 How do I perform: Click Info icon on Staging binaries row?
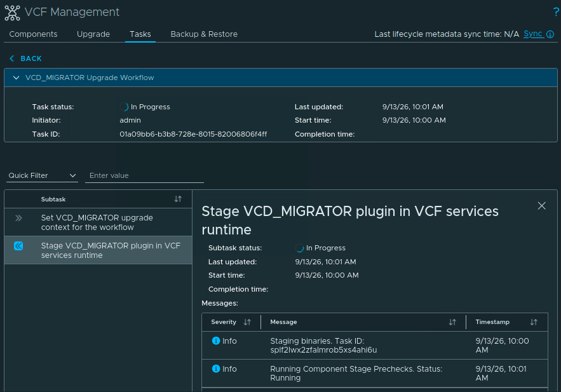click(216, 341)
